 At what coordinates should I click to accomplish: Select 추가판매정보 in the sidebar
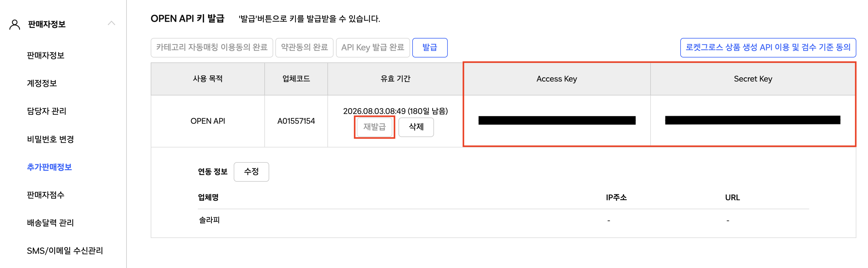[x=49, y=167]
